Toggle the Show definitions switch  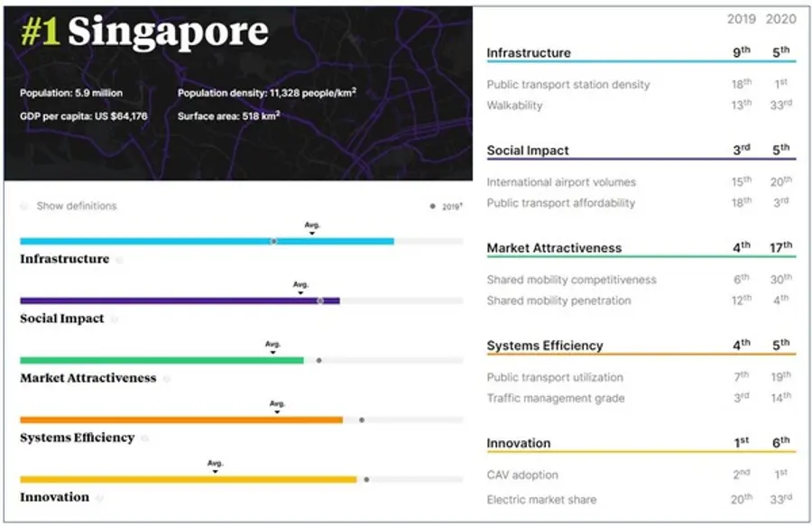[x=23, y=207]
